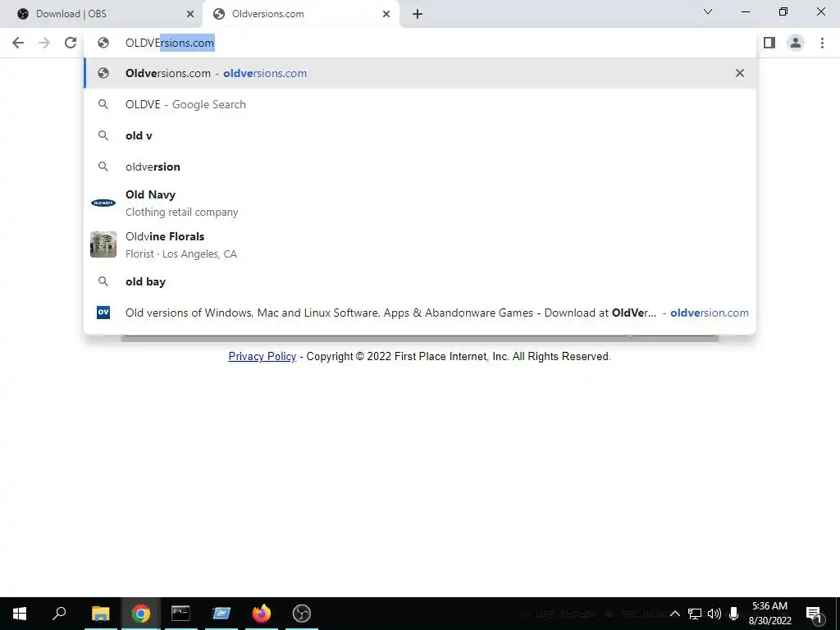Go back using the browser back arrow
This screenshot has height=630, width=840.
tap(18, 43)
